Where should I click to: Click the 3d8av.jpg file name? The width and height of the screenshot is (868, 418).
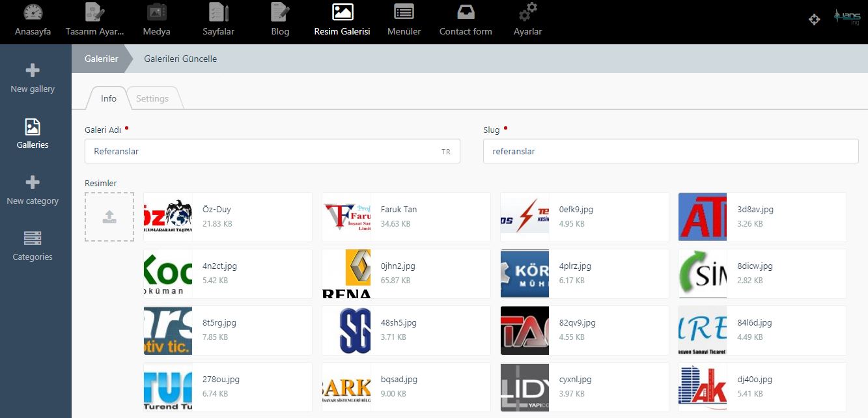pos(755,210)
